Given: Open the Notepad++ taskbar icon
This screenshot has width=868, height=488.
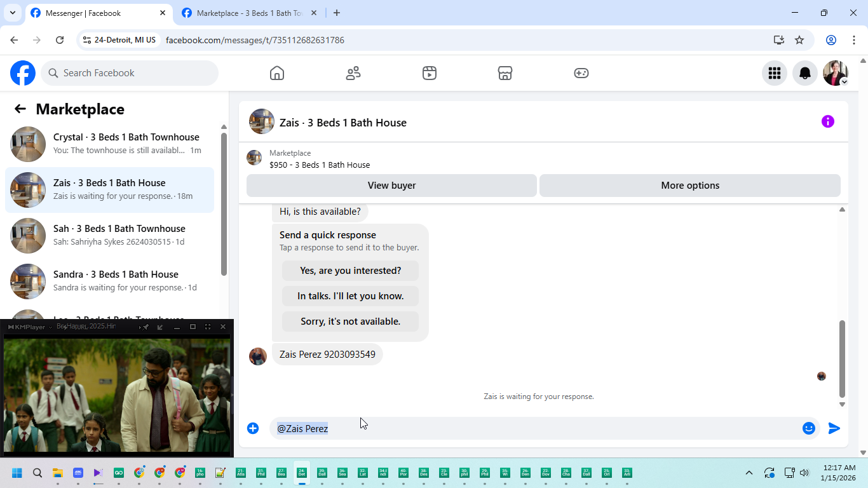Looking at the screenshot, I should click(x=220, y=473).
